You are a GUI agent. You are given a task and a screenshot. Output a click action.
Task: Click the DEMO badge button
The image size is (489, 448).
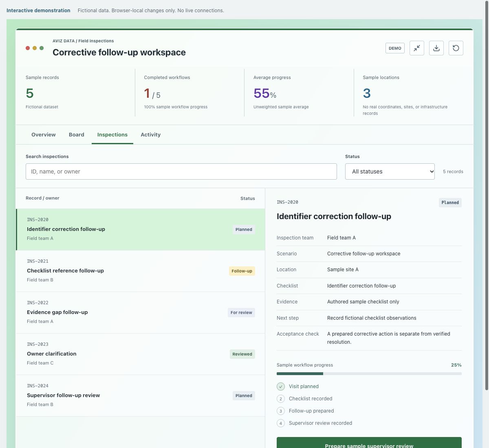click(x=395, y=48)
